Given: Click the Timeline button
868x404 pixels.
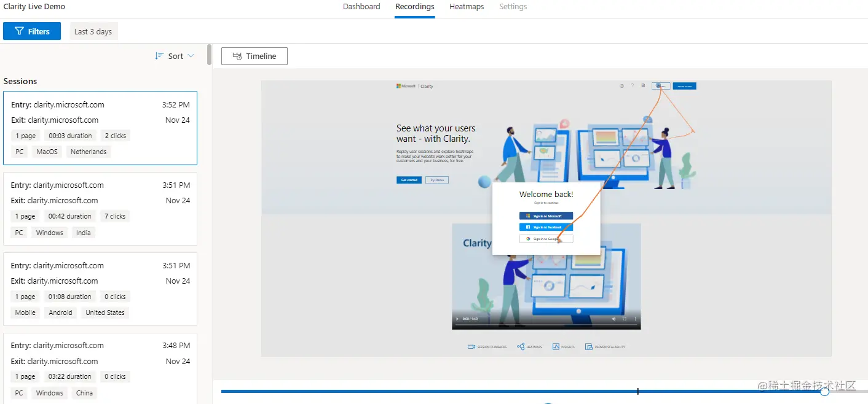Looking at the screenshot, I should [x=254, y=56].
